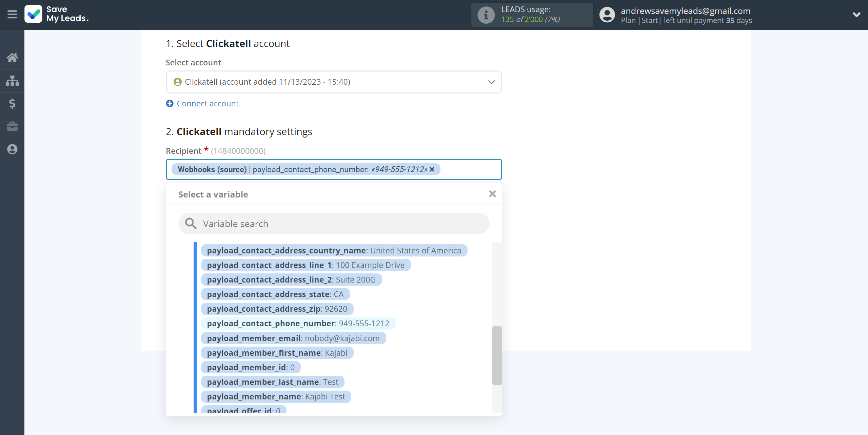Click the search magnifier icon
This screenshot has width=868, height=435.
pyautogui.click(x=191, y=224)
